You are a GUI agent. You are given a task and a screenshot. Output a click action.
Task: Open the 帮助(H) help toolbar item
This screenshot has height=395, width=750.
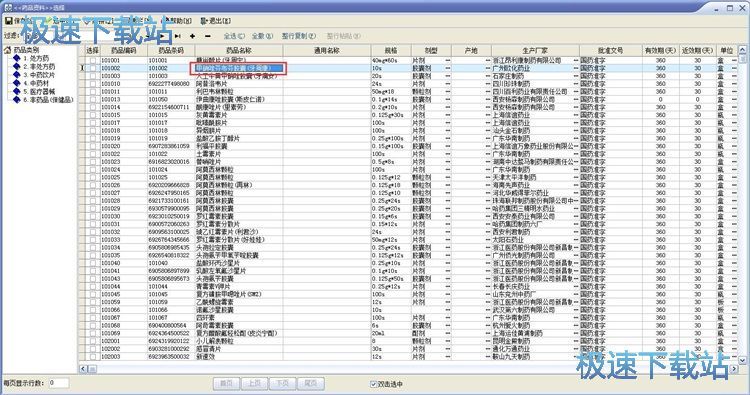(x=180, y=21)
